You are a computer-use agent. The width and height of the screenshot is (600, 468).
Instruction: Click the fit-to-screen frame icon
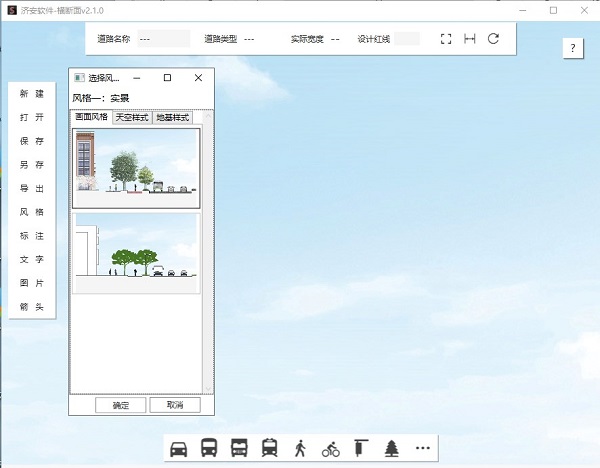pos(446,39)
